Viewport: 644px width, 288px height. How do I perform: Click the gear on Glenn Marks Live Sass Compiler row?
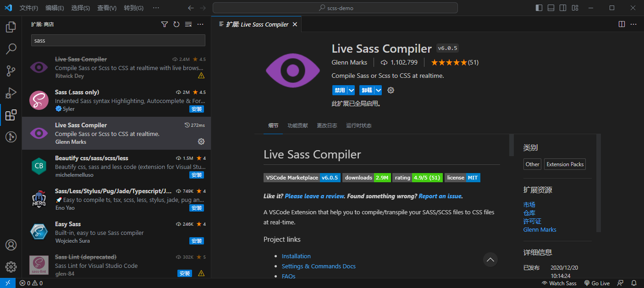pos(201,141)
